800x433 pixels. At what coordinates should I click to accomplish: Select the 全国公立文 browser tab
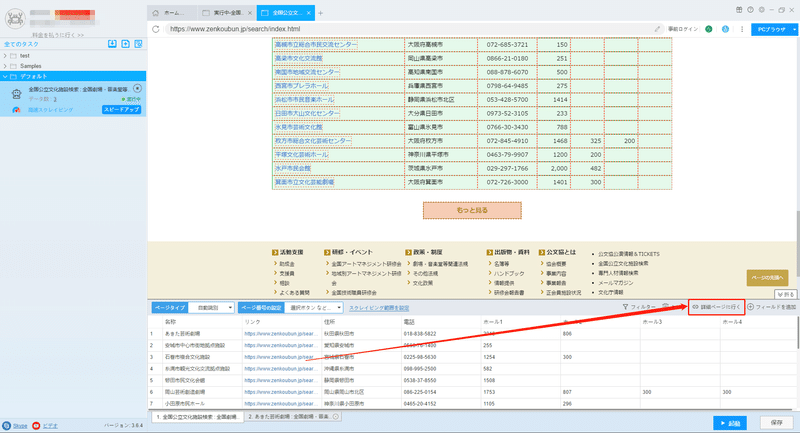[x=286, y=13]
